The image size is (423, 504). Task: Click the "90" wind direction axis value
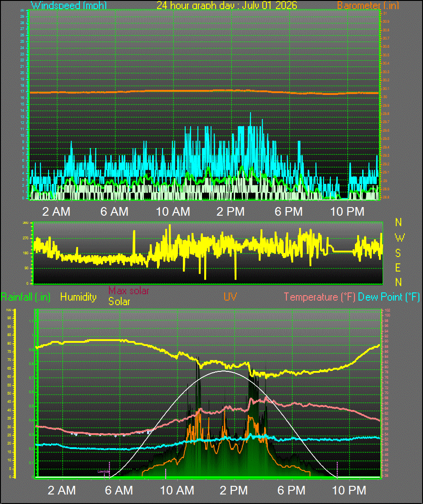point(26,268)
